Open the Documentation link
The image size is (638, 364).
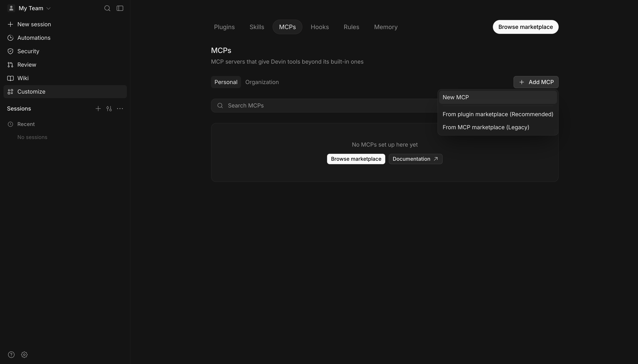click(415, 159)
